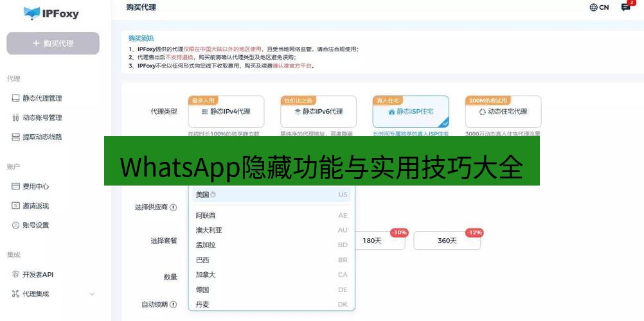The image size is (644, 321).
Task: Select the 静态IPv4代理 type card
Action: tap(226, 112)
